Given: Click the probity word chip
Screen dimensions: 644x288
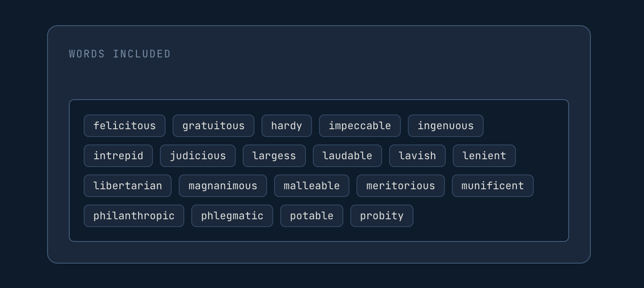Looking at the screenshot, I should tap(382, 216).
